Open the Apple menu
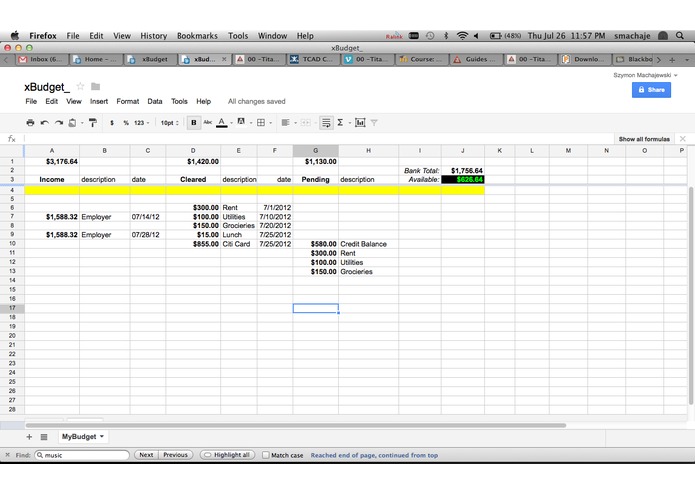This screenshot has width=695, height=494. 15,35
